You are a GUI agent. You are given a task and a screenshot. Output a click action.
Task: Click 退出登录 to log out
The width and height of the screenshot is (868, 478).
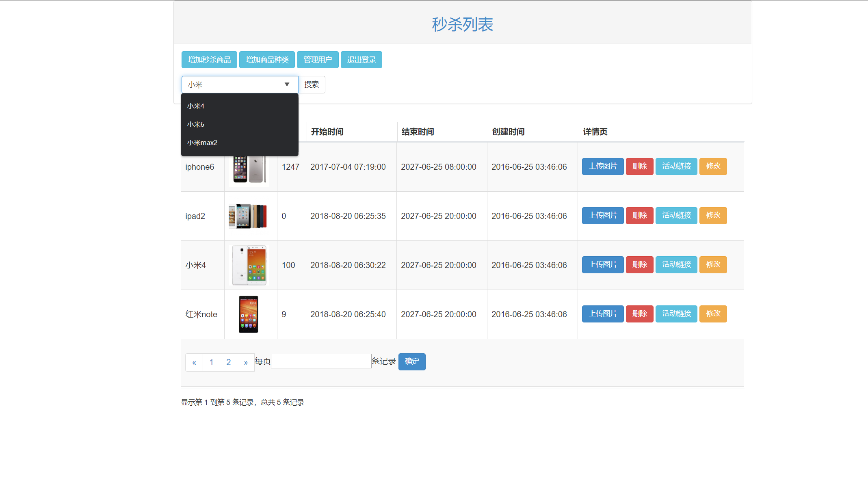pyautogui.click(x=361, y=60)
